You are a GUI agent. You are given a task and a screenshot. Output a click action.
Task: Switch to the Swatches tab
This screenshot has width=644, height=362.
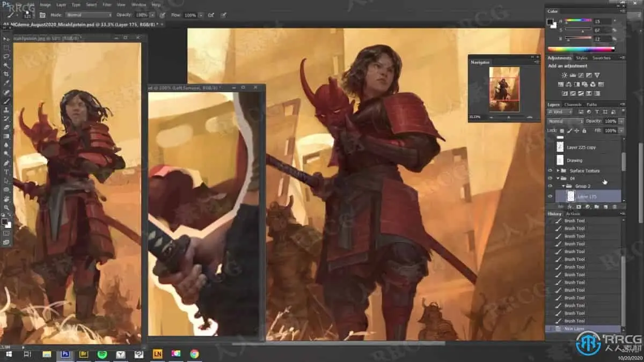pyautogui.click(x=602, y=58)
